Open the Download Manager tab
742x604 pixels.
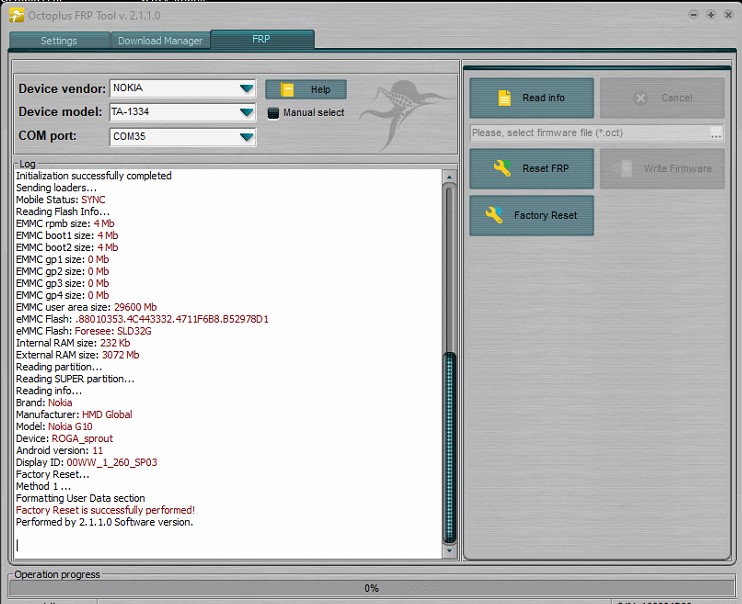point(160,41)
